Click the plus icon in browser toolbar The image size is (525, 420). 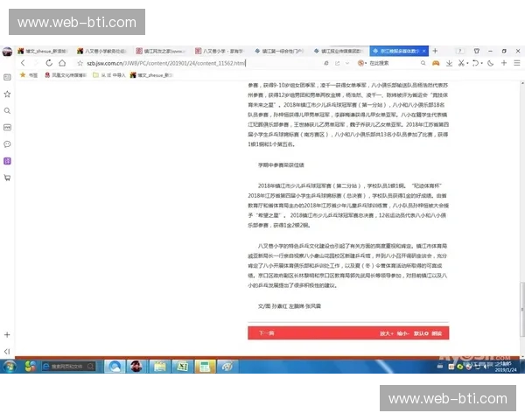pyautogui.click(x=504, y=63)
